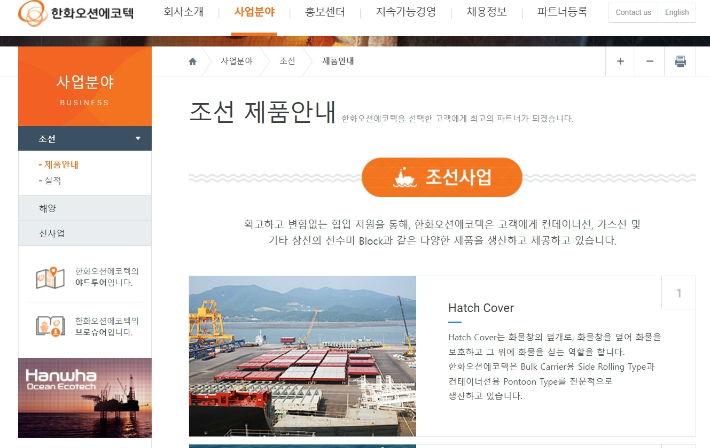Zoom in with the plus icon
Image resolution: width=710 pixels, height=448 pixels.
(620, 62)
